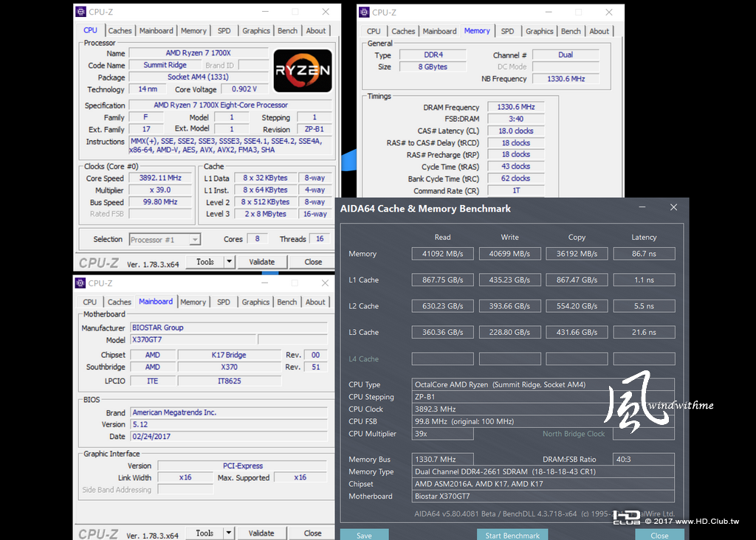Screen dimensions: 756x540
Task: Click CAS# Latency value 18.0 clocks
Action: (516, 131)
